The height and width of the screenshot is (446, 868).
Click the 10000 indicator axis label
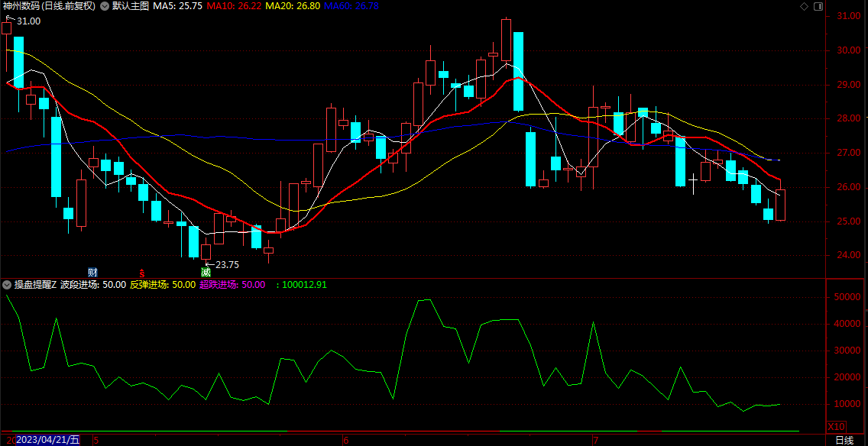(845, 405)
